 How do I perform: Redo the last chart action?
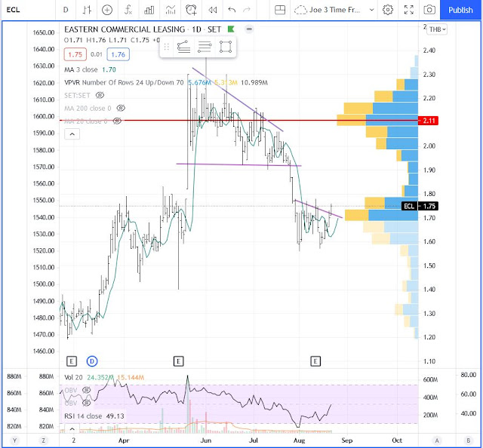click(247, 10)
